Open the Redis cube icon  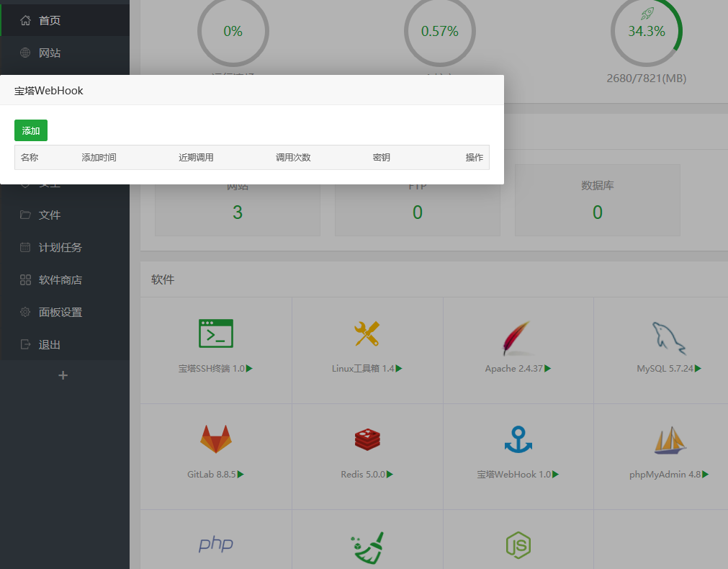[x=367, y=439]
